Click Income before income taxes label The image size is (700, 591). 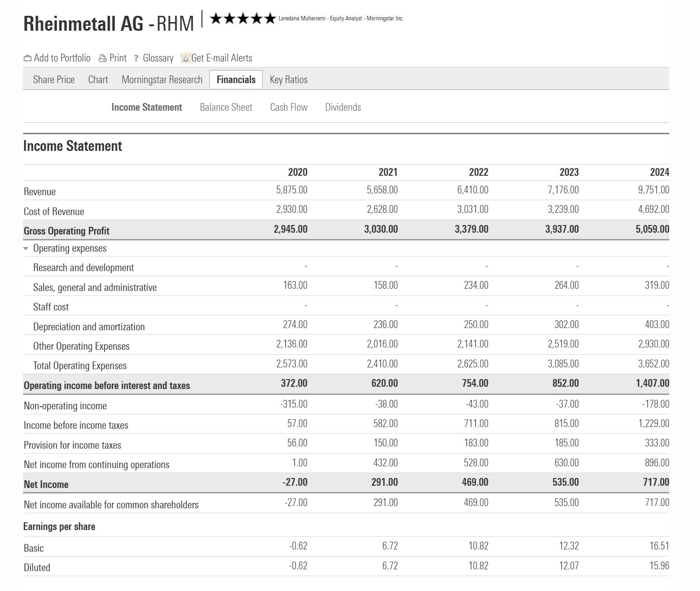pos(76,425)
